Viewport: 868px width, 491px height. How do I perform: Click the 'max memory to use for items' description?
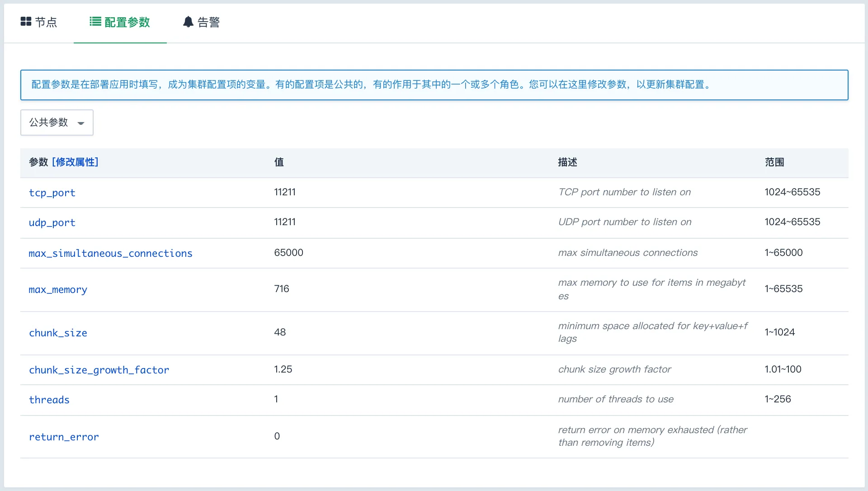pos(651,289)
